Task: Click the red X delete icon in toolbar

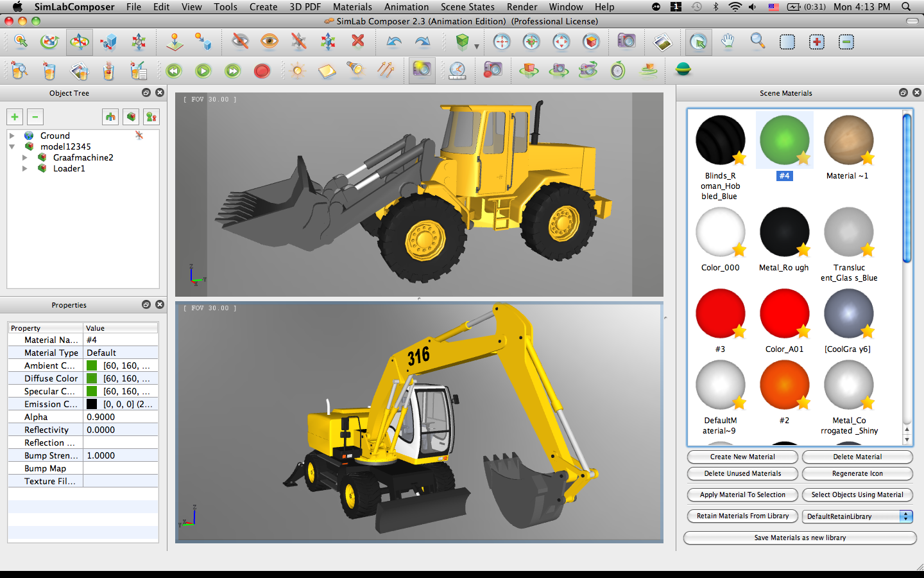Action: pyautogui.click(x=358, y=42)
